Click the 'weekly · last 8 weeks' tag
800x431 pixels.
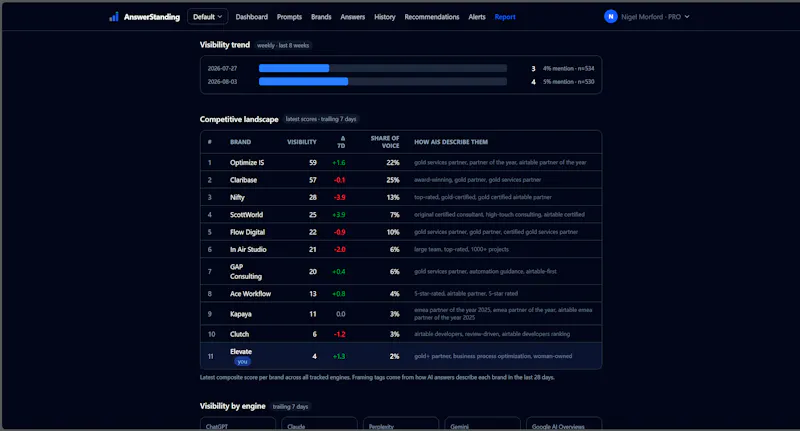(x=283, y=45)
